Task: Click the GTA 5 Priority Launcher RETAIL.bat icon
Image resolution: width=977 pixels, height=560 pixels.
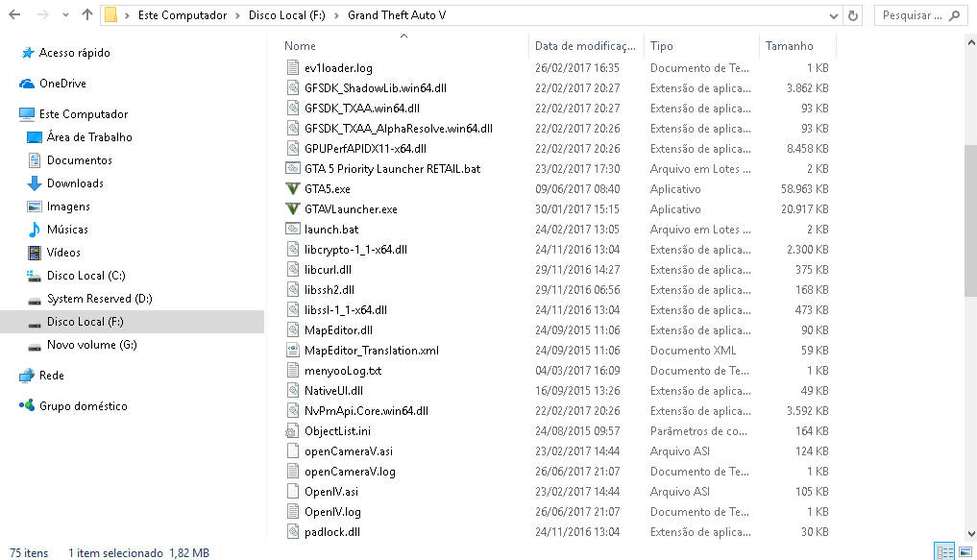Action: [x=292, y=168]
